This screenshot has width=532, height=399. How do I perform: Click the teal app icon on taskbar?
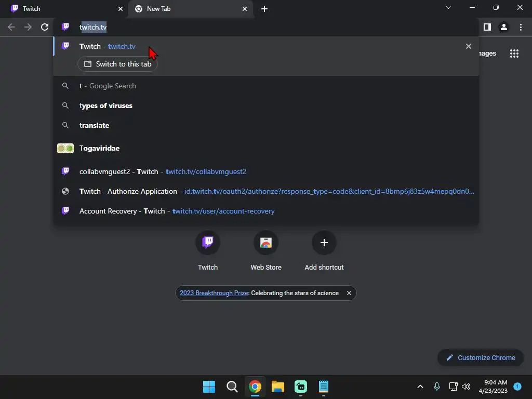tap(301, 387)
